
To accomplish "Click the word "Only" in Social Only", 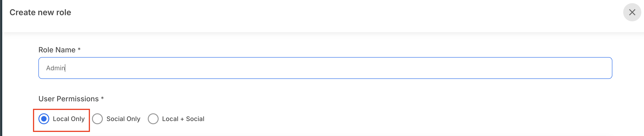I will (134, 119).
